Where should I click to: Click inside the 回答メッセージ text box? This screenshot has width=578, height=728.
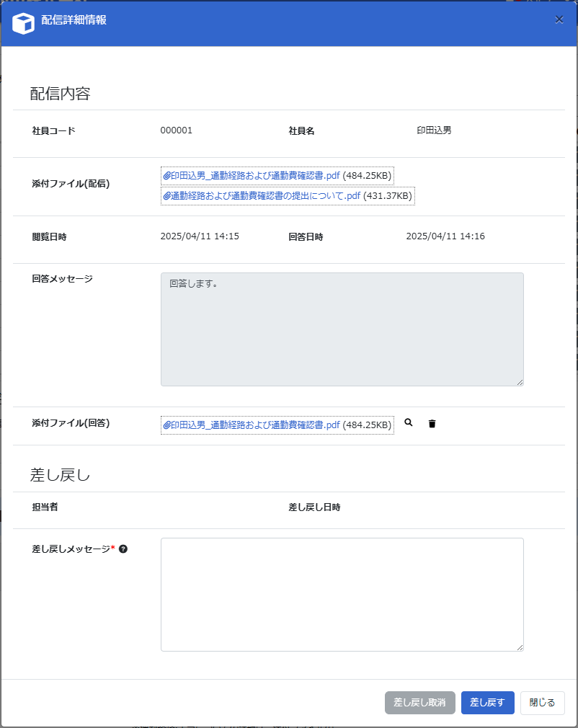pyautogui.click(x=342, y=329)
